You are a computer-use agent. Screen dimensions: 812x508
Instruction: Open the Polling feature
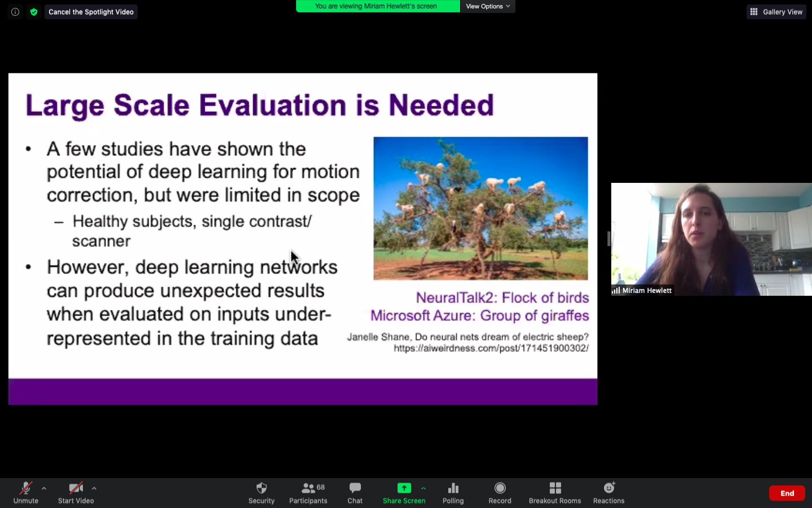[x=453, y=492]
